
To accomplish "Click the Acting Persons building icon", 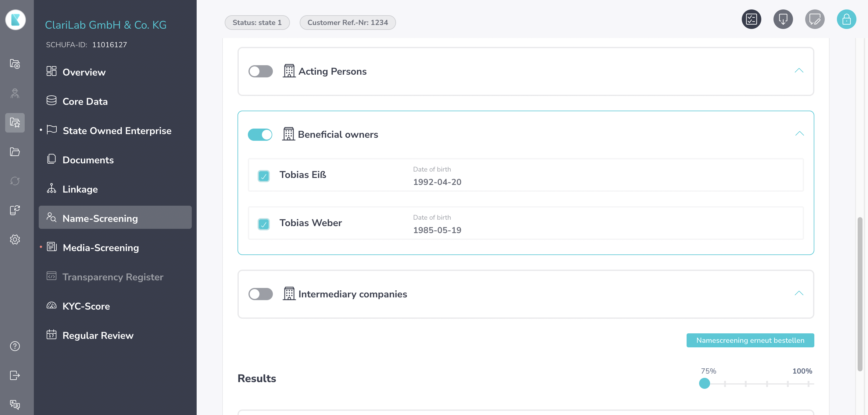I will tap(289, 71).
